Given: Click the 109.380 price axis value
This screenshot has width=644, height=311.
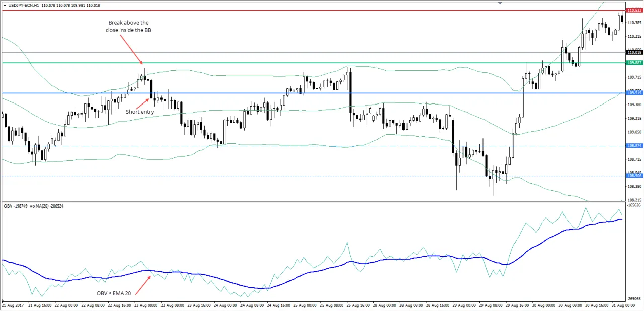Looking at the screenshot, I should (x=634, y=105).
